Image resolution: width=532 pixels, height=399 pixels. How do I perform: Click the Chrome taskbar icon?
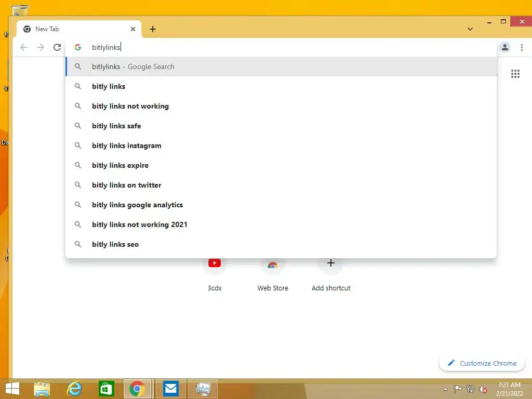pyautogui.click(x=137, y=389)
